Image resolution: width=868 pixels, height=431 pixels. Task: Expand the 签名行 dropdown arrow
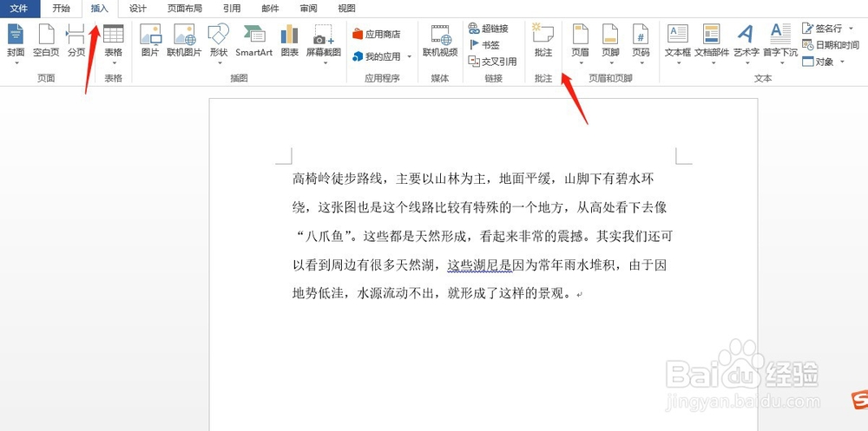[x=851, y=29]
